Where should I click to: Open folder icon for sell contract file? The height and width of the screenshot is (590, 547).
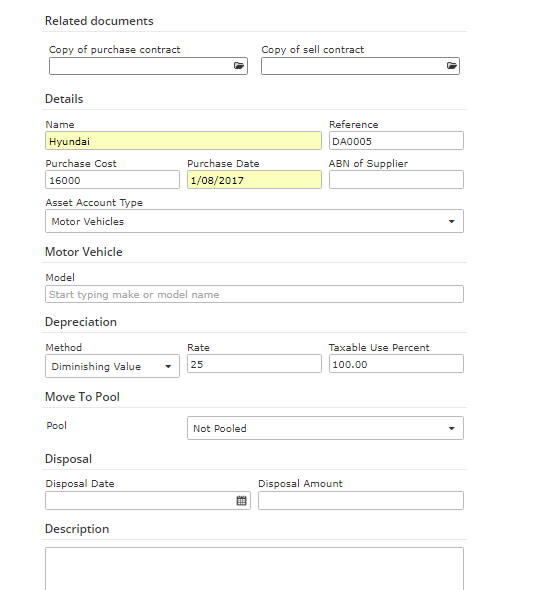[x=451, y=66]
